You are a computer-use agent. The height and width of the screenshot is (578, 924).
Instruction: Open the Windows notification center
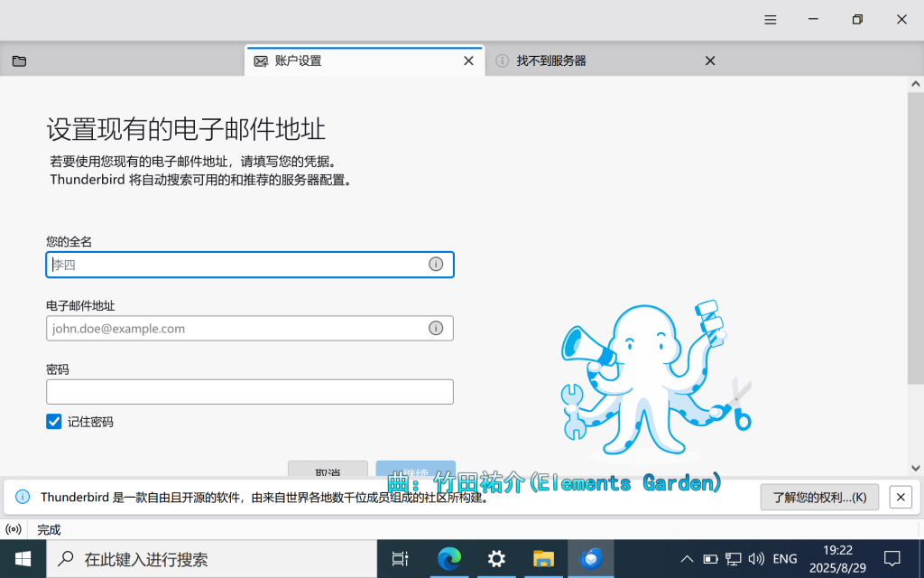(x=892, y=558)
